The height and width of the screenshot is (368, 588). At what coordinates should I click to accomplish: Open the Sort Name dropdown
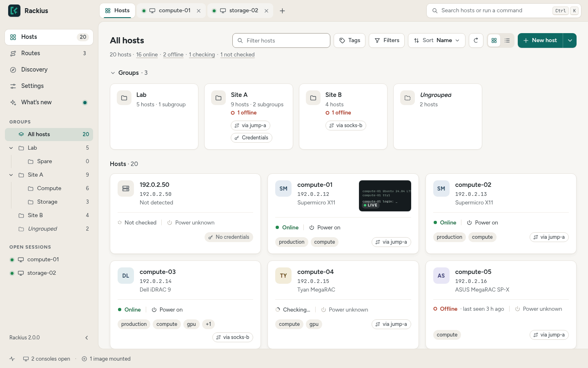pos(437,40)
